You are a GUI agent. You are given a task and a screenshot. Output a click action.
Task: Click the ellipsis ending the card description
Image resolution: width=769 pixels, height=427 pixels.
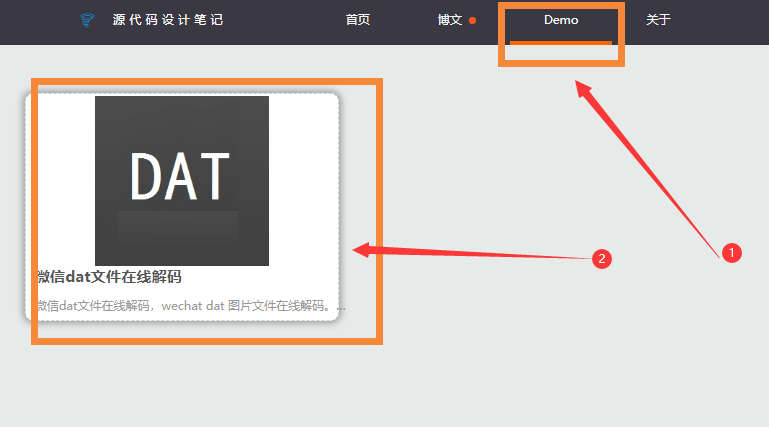click(x=341, y=307)
